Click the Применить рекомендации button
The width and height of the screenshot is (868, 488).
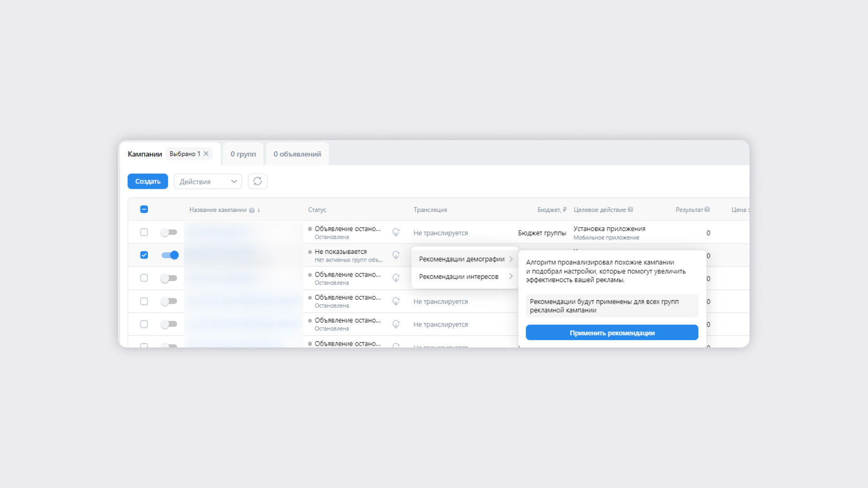[612, 333]
